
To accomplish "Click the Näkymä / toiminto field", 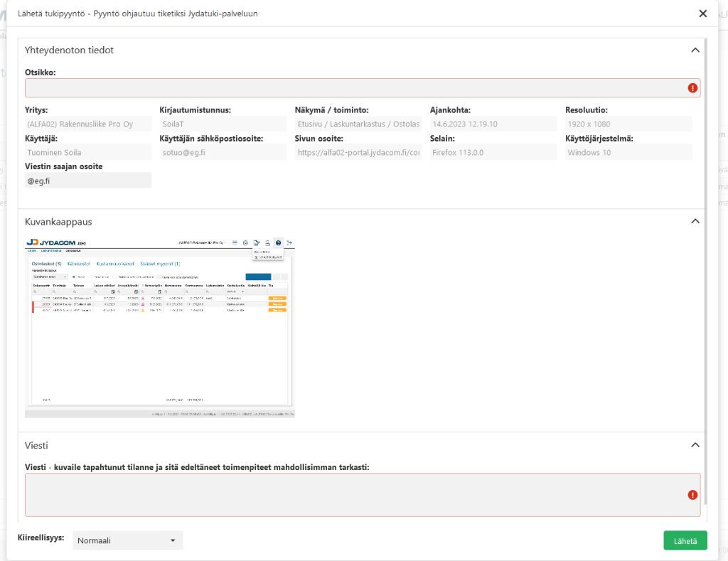I will tap(358, 124).
